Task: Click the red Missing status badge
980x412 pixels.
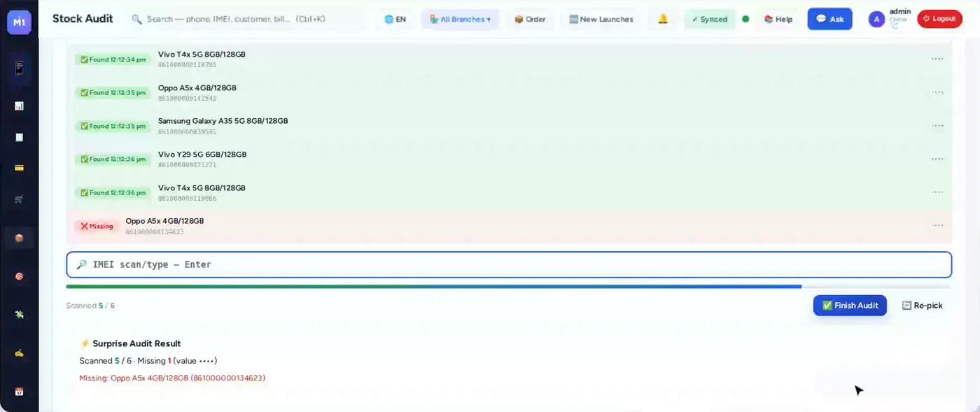Action: click(97, 226)
